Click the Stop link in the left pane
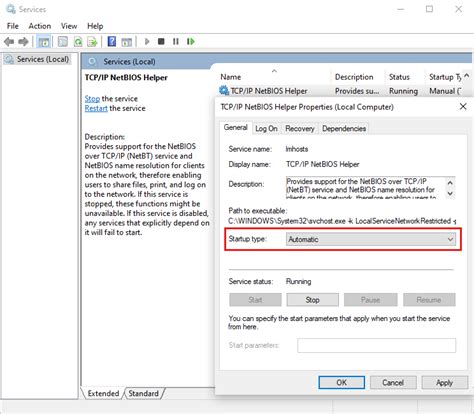 (92, 99)
